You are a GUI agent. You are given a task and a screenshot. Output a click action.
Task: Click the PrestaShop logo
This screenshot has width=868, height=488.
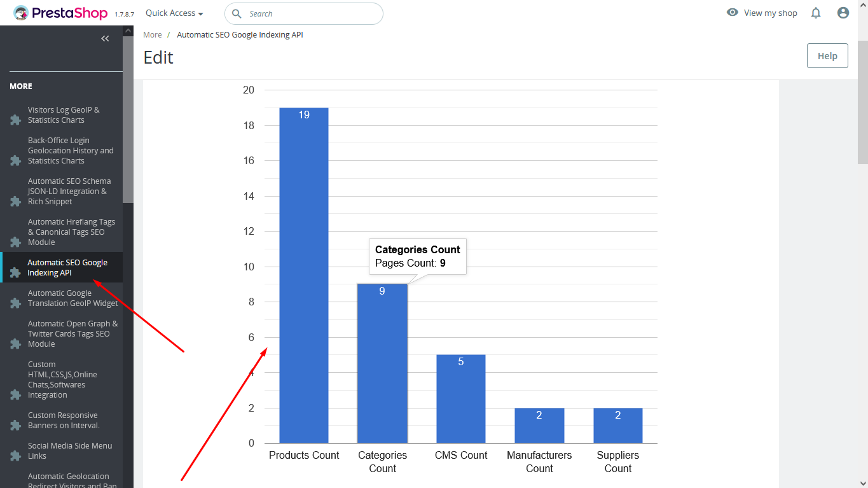(61, 13)
